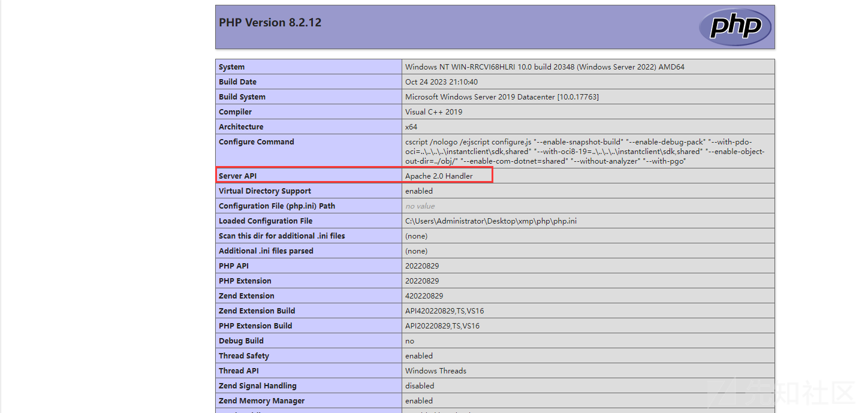Click the 'Windows Threads' value

(436, 371)
